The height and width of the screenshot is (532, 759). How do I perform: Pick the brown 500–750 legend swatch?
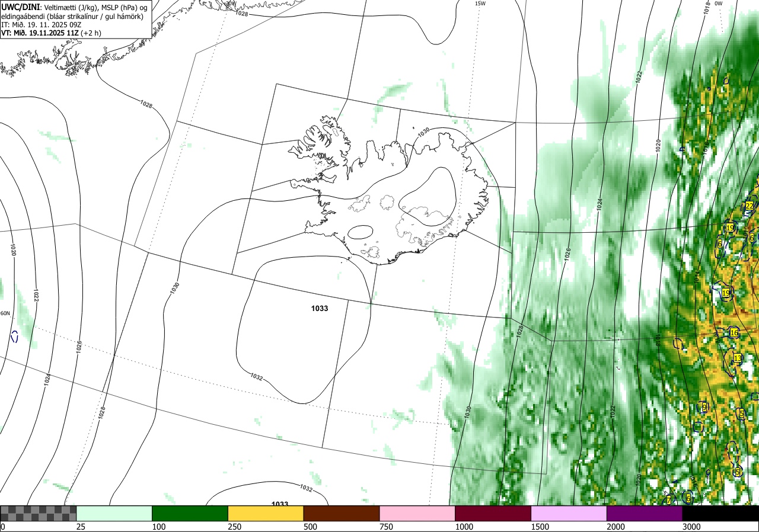(342, 513)
